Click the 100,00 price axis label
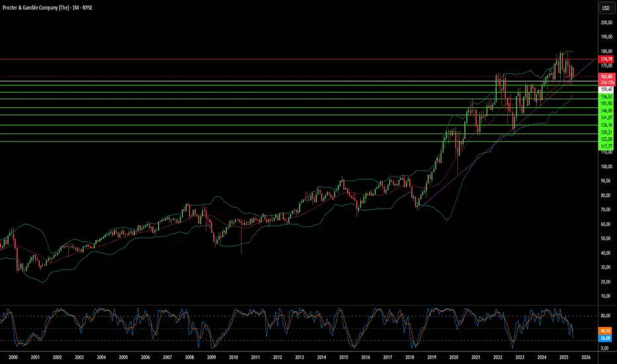The width and height of the screenshot is (617, 364). tap(606, 167)
